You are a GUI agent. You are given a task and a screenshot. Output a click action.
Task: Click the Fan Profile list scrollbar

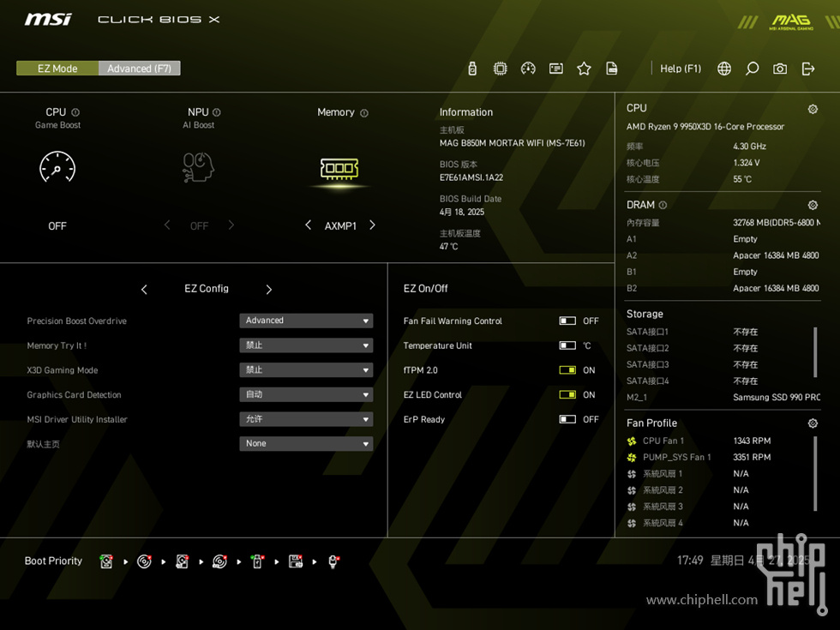[815, 474]
